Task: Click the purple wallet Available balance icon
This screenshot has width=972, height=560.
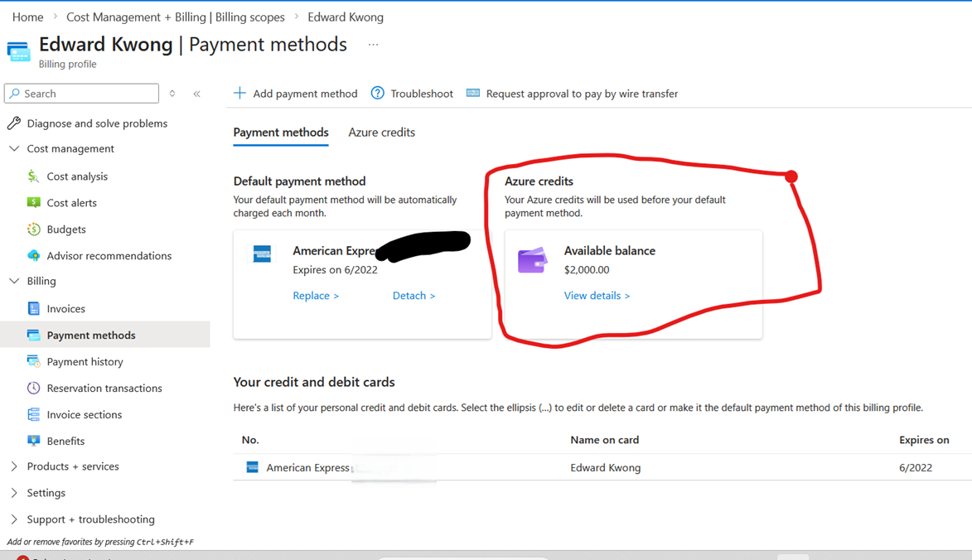Action: [x=533, y=260]
